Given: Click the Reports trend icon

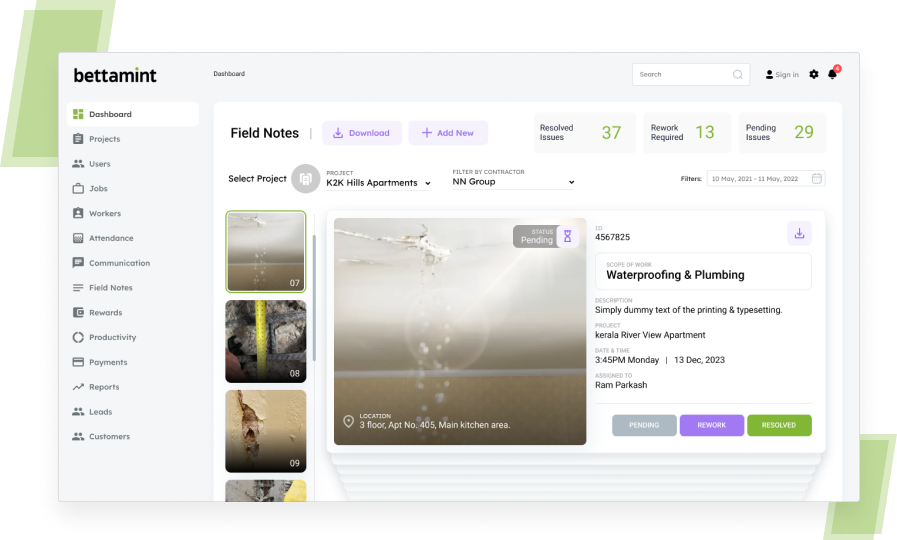Looking at the screenshot, I should 78,387.
